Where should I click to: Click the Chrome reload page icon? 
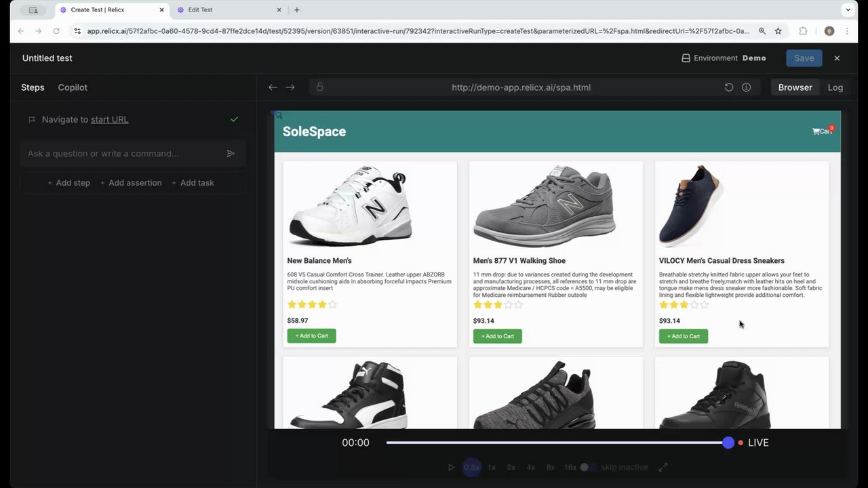tap(56, 31)
